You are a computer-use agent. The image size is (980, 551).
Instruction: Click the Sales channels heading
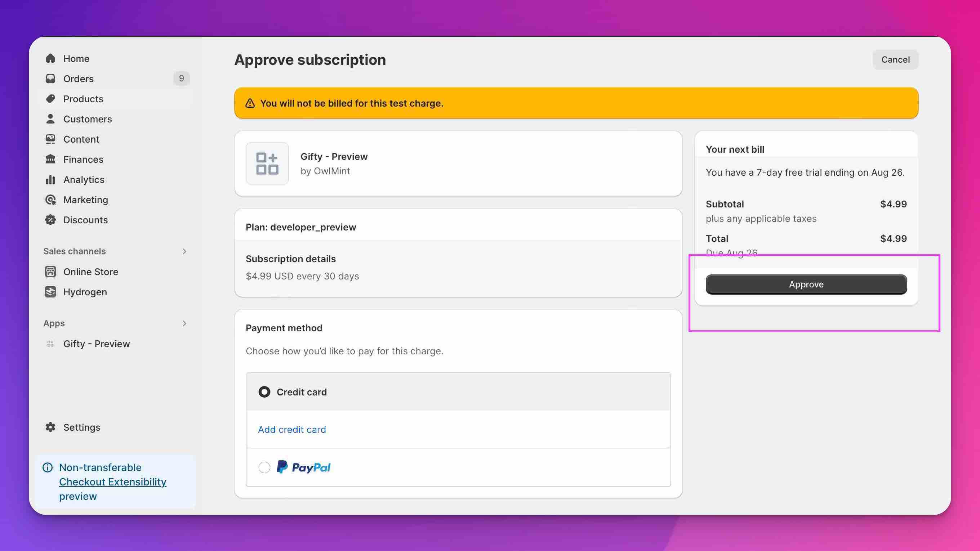pyautogui.click(x=75, y=251)
